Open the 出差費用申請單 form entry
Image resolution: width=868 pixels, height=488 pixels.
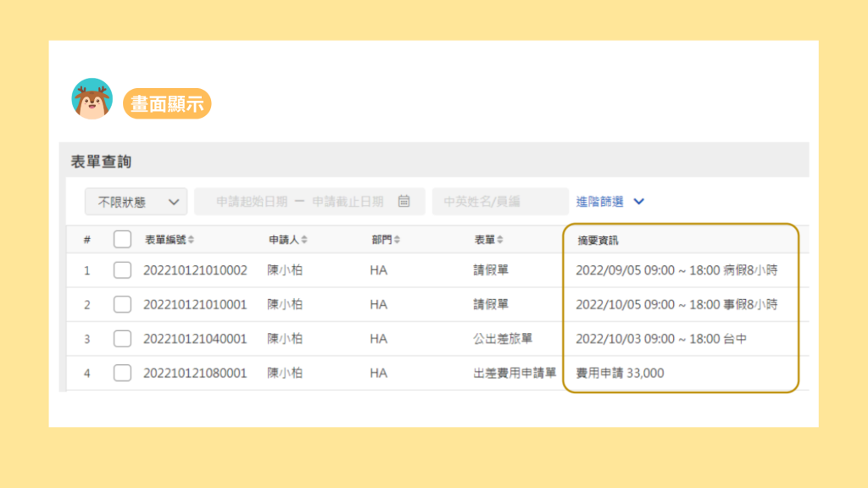515,373
